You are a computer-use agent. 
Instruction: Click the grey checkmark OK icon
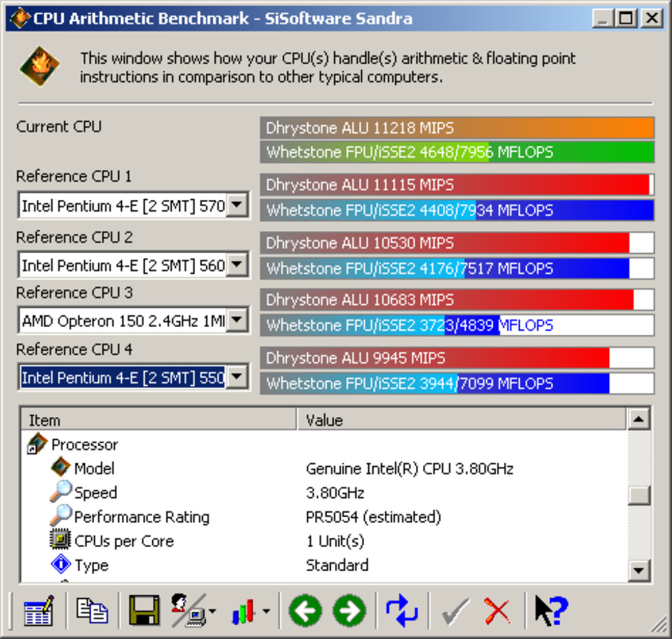click(455, 611)
